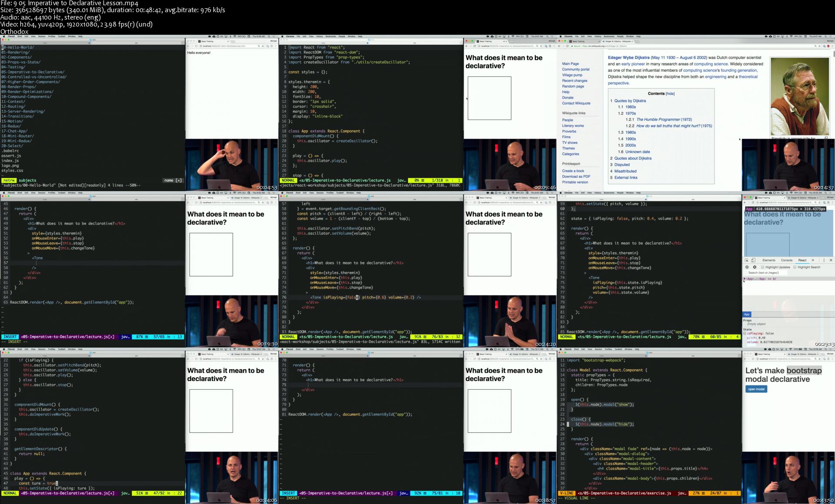Open the DevTools three-dot options menu

[x=824, y=260]
